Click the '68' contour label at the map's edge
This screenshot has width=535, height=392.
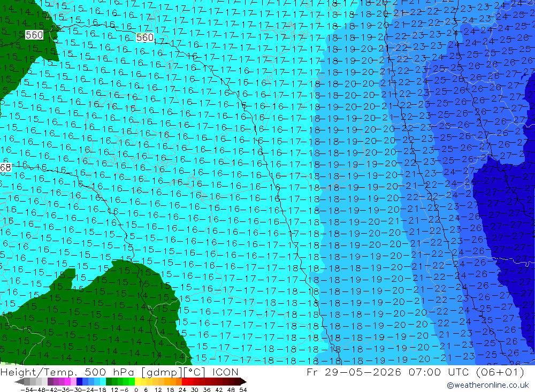pos(5,167)
